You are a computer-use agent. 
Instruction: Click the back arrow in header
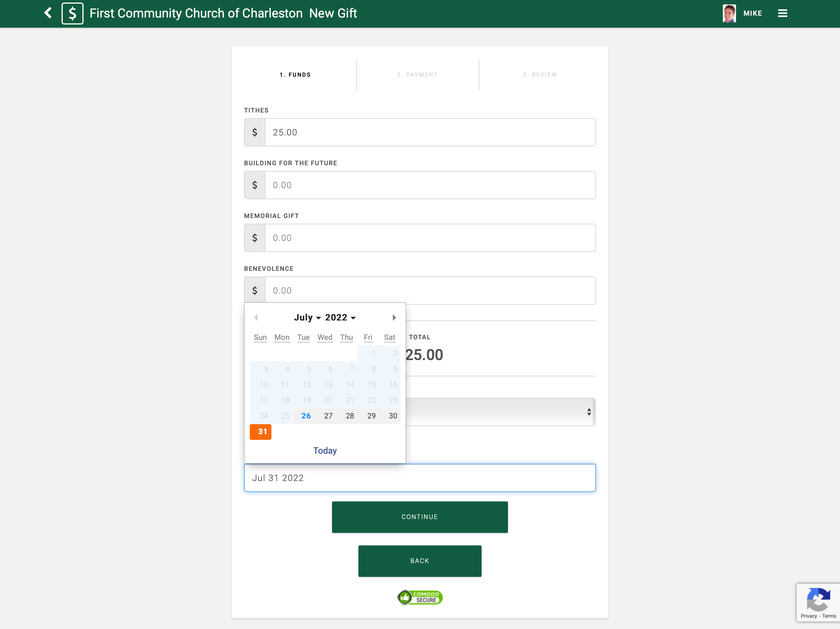coord(48,13)
